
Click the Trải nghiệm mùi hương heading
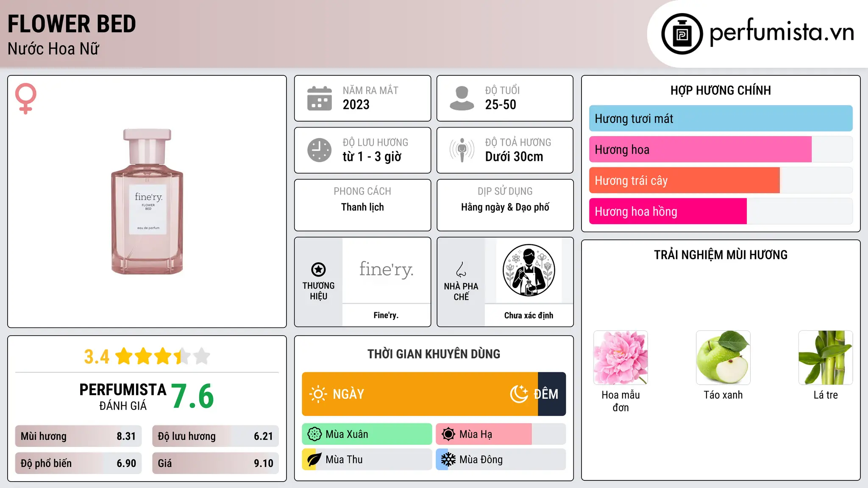point(721,255)
